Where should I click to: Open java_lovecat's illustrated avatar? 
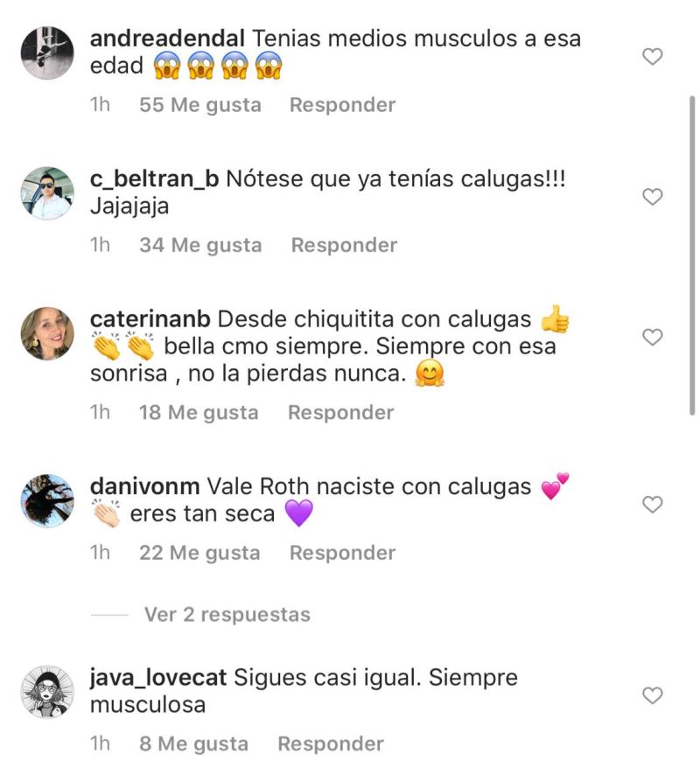tap(47, 692)
